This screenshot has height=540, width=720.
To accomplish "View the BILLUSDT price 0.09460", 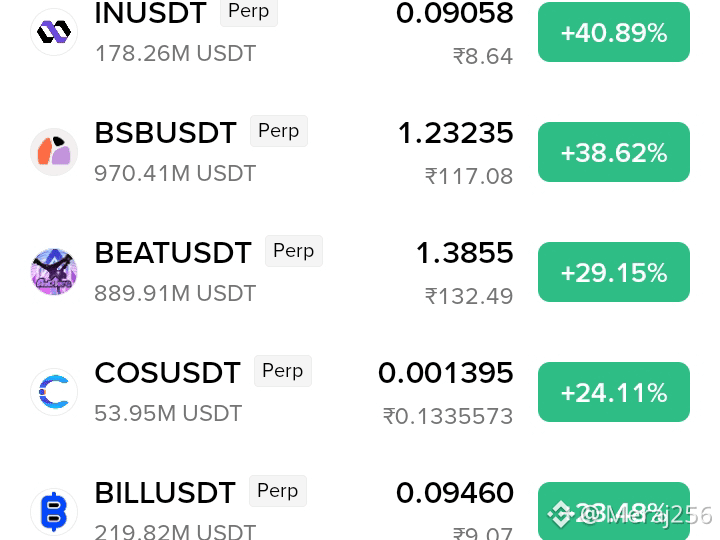I will (x=455, y=493).
